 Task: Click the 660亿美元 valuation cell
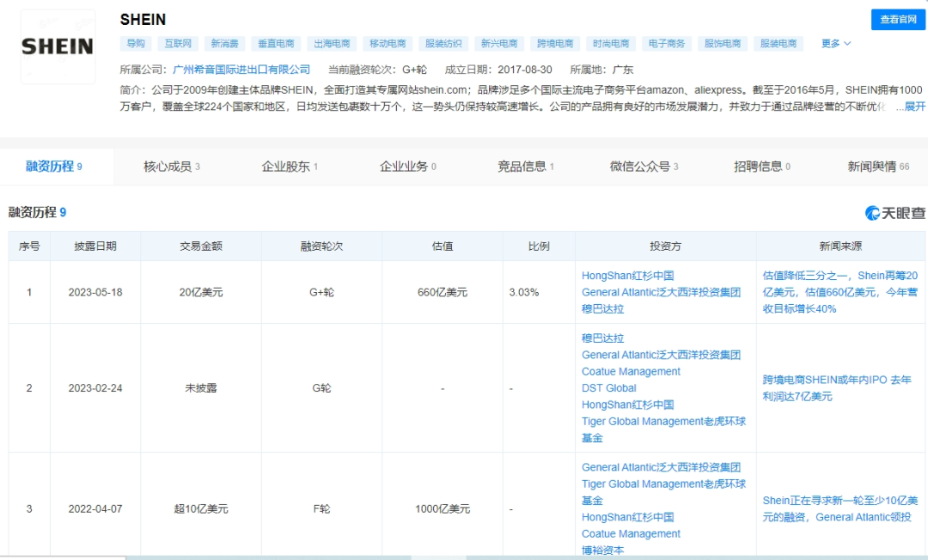click(x=443, y=292)
